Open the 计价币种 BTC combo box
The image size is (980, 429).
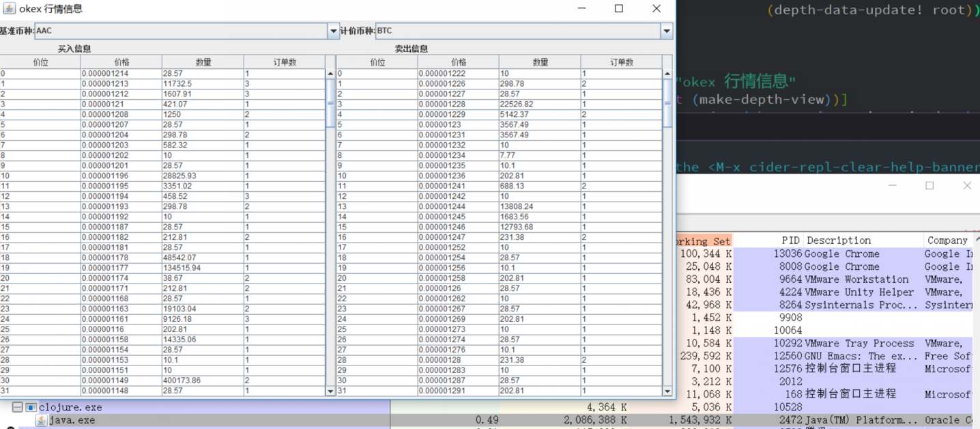(524, 31)
